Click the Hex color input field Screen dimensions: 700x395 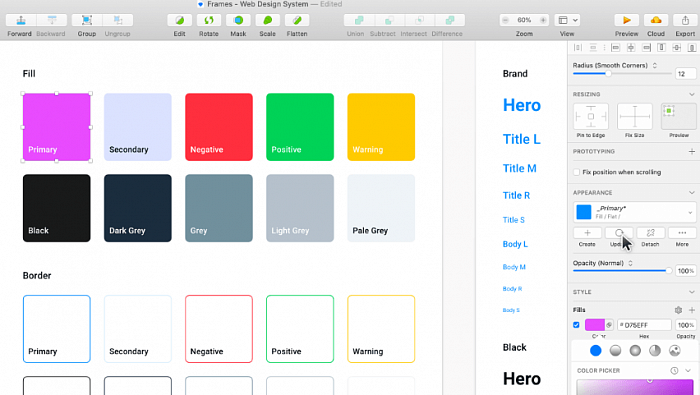644,325
